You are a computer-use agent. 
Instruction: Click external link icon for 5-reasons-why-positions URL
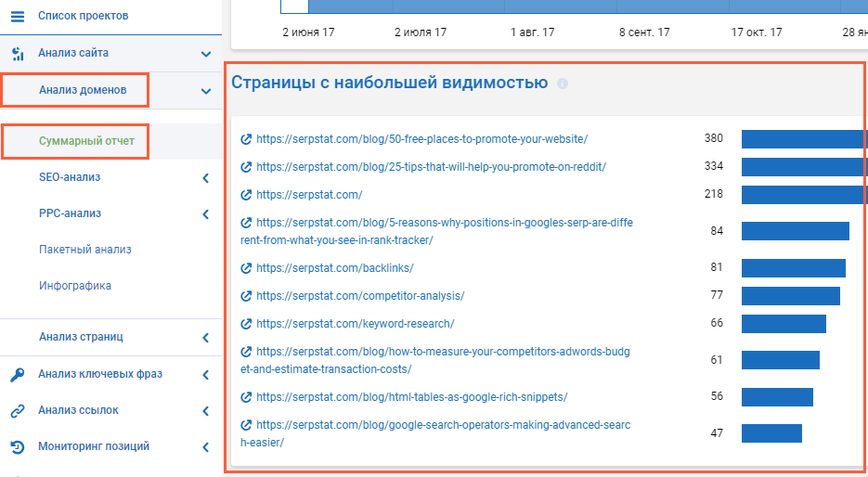point(246,223)
